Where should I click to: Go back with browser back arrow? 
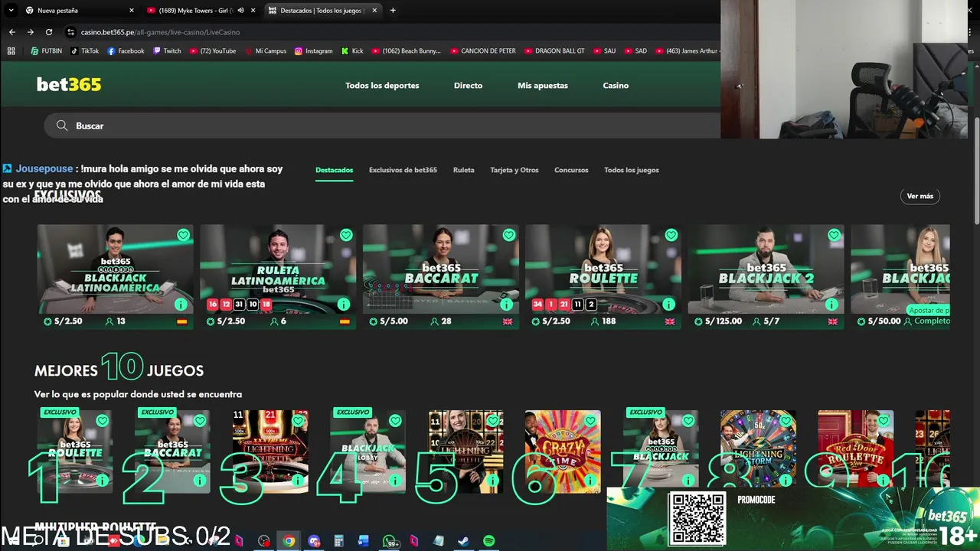click(11, 32)
